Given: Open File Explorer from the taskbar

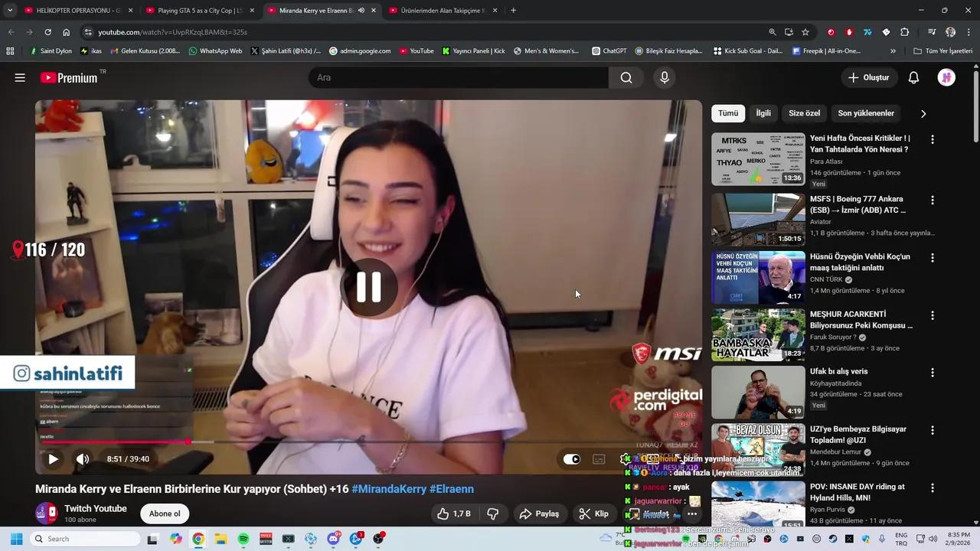Looking at the screenshot, I should click(220, 539).
